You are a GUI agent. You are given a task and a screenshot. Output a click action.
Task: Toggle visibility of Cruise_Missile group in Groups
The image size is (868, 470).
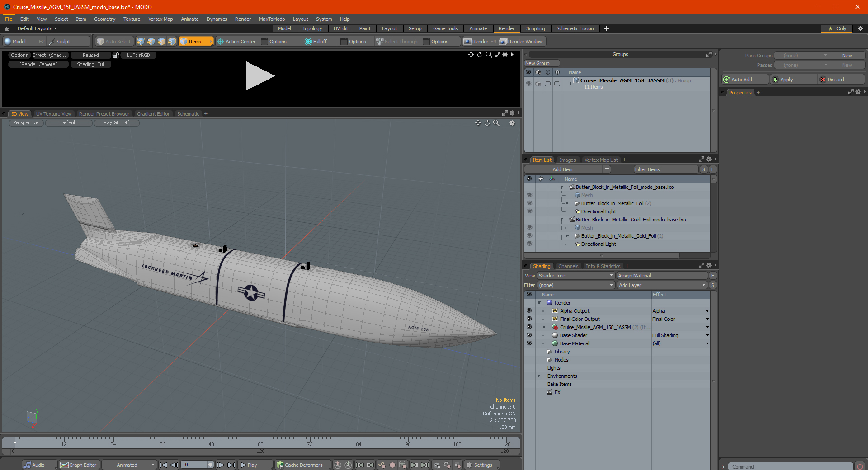tap(528, 84)
